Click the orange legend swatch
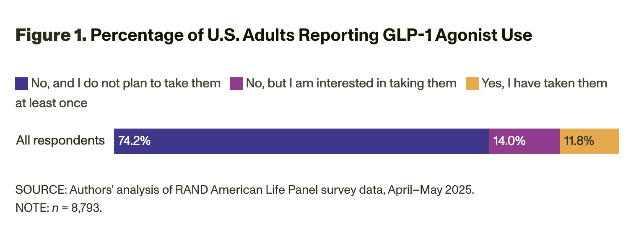The width and height of the screenshot is (644, 242). pos(472,83)
